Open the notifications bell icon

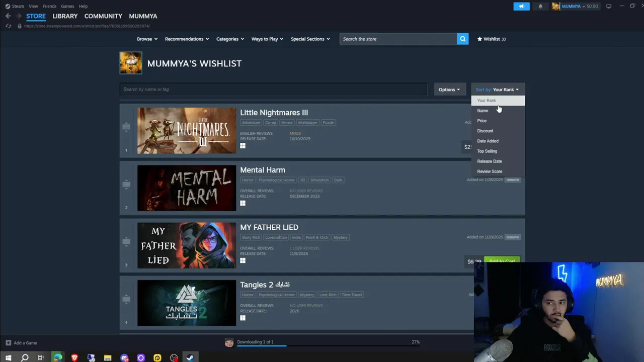[540, 6]
